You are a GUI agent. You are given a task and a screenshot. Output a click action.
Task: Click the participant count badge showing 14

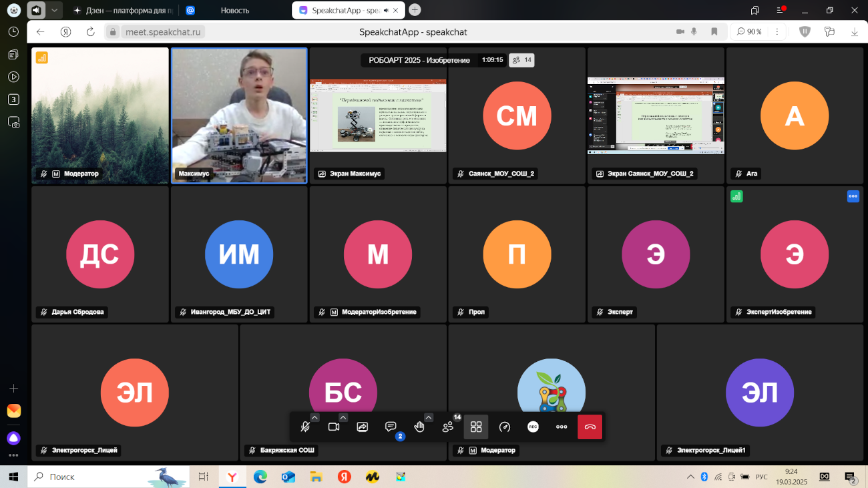pos(521,60)
